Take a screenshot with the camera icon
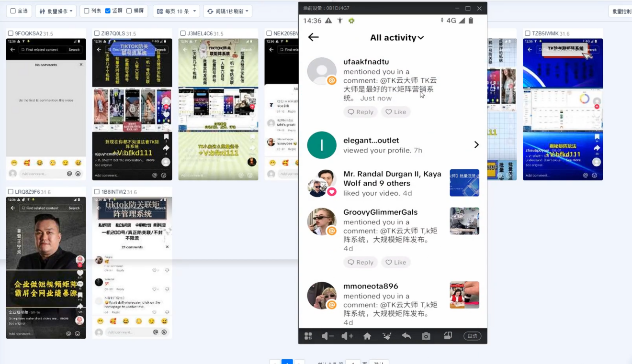This screenshot has width=632, height=364. point(426,336)
